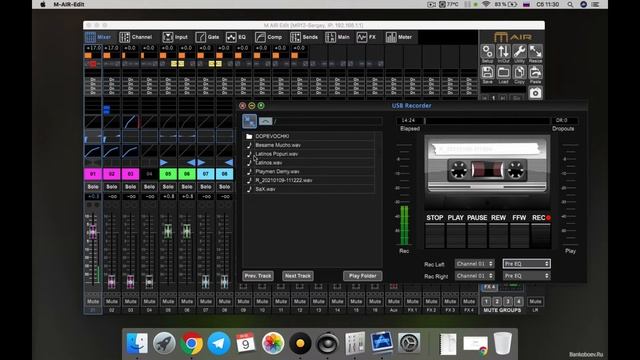Open the Rec Right Pre EQ dropdown
This screenshot has height=360, width=640.
527,276
